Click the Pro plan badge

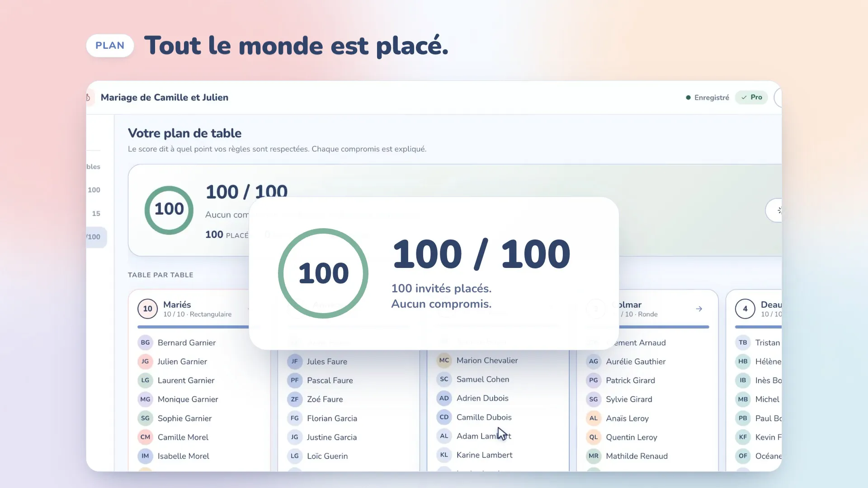pyautogui.click(x=751, y=97)
